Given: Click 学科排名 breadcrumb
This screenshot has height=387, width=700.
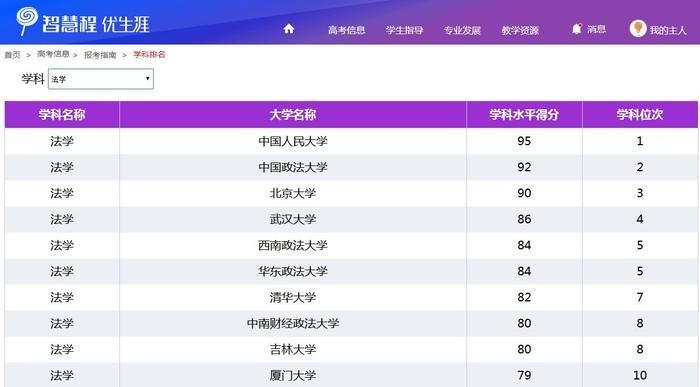Looking at the screenshot, I should pos(149,54).
